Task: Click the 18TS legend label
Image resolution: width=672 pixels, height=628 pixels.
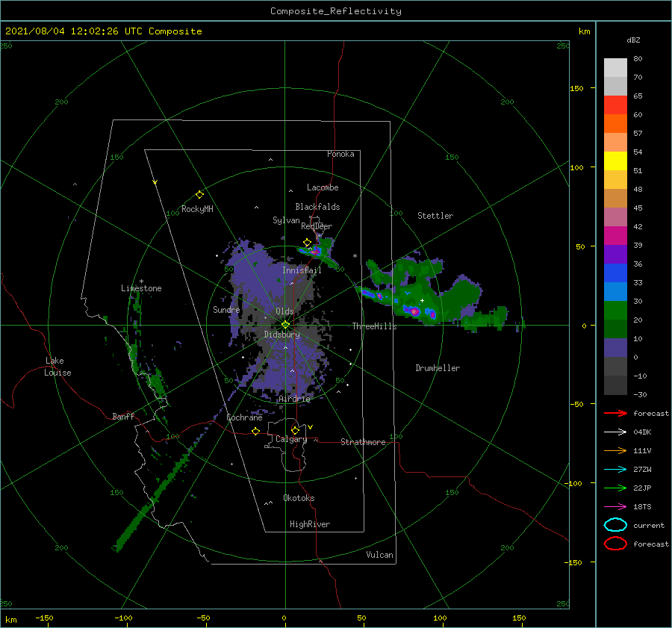Action: (642, 507)
